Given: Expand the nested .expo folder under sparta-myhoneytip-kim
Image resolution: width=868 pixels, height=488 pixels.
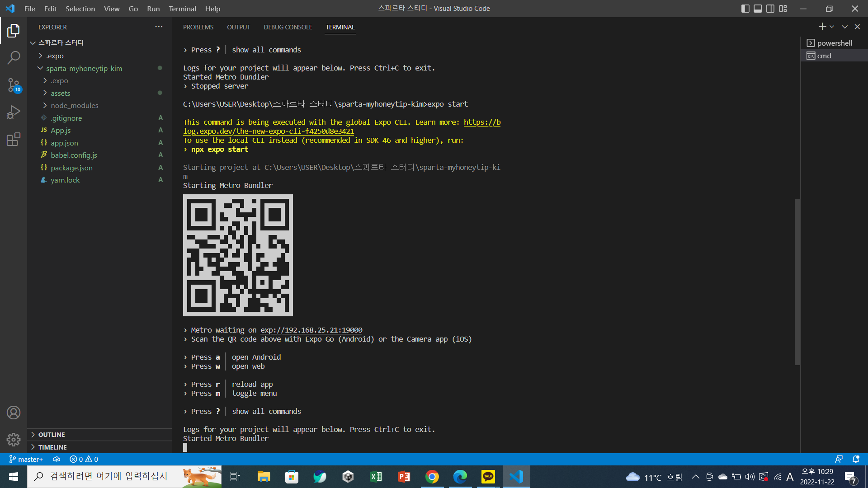Looking at the screenshot, I should [99, 80].
